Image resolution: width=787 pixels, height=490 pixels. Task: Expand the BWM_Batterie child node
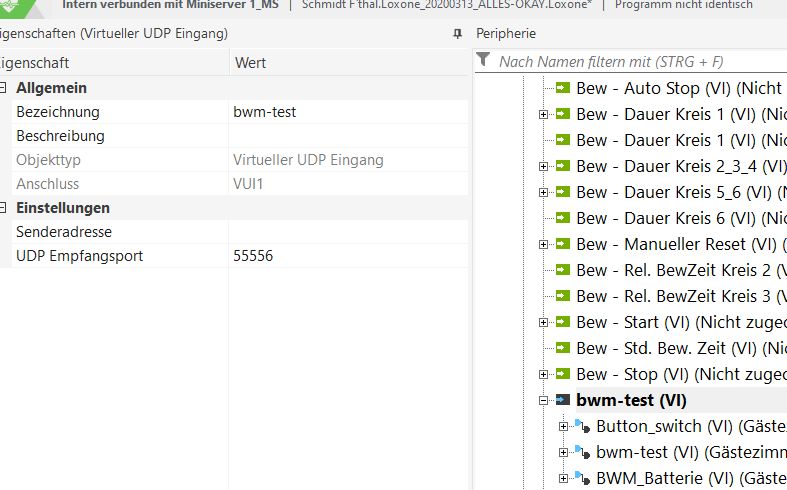(563, 479)
